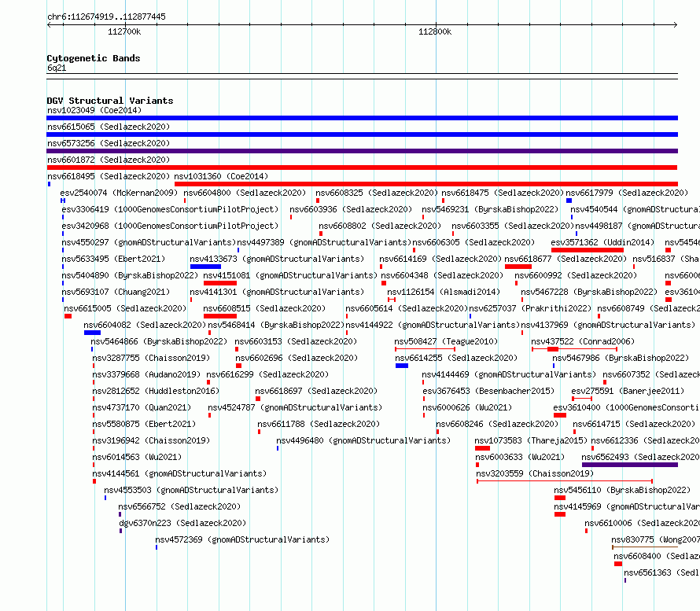700x611 pixels.
Task: Open esv2540074 (McKernan2009) label
Action: click(119, 193)
